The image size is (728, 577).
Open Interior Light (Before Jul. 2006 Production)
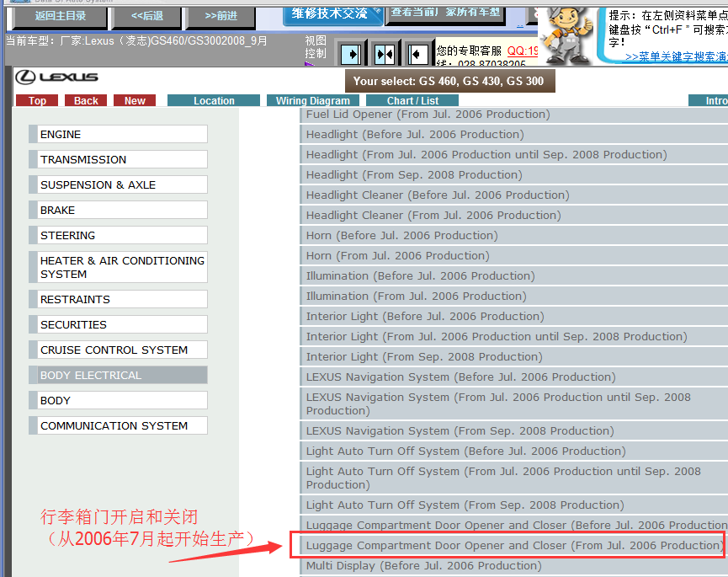point(514,316)
